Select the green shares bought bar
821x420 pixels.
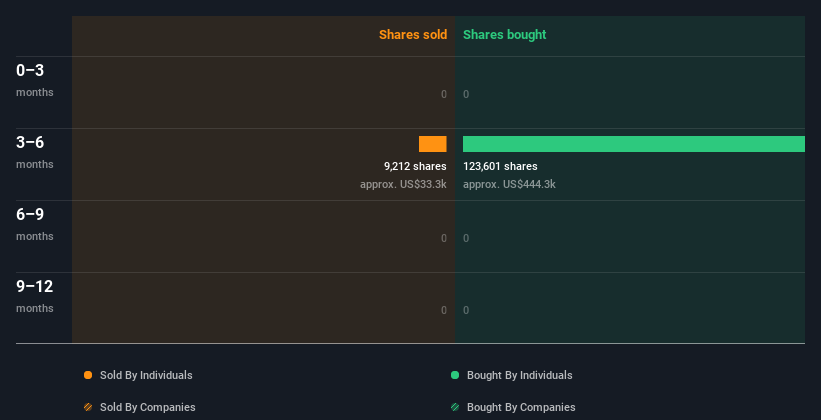click(x=634, y=144)
